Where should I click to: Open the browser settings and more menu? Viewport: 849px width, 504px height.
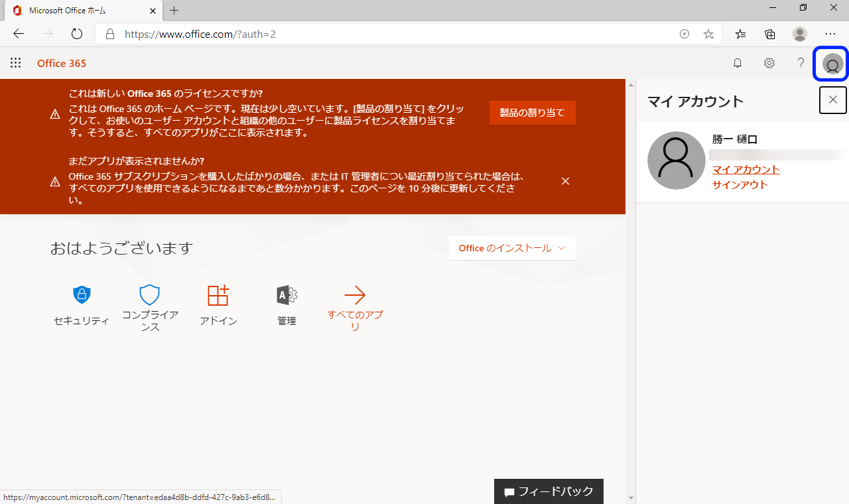tap(830, 34)
